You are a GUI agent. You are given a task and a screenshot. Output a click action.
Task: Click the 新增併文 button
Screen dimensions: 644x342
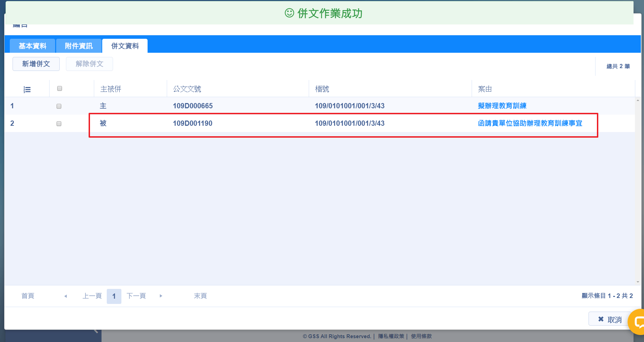(x=36, y=64)
